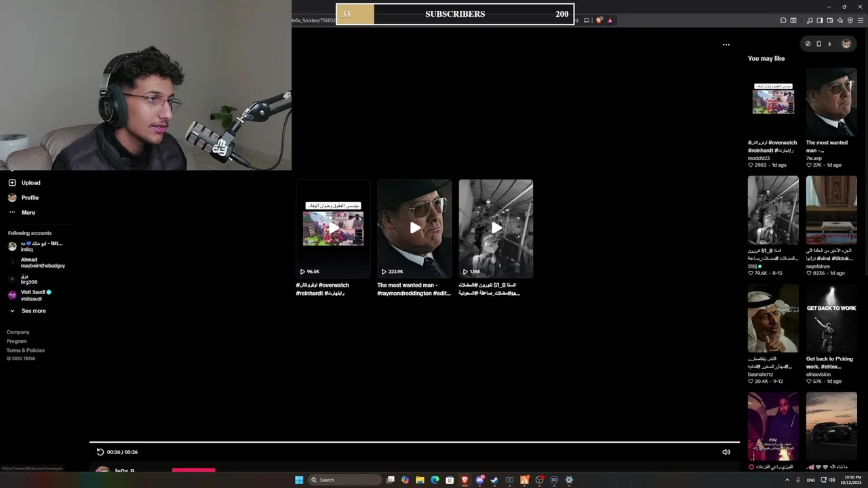Click the phone icon in top pill
The height and width of the screenshot is (488, 868).
(818, 43)
